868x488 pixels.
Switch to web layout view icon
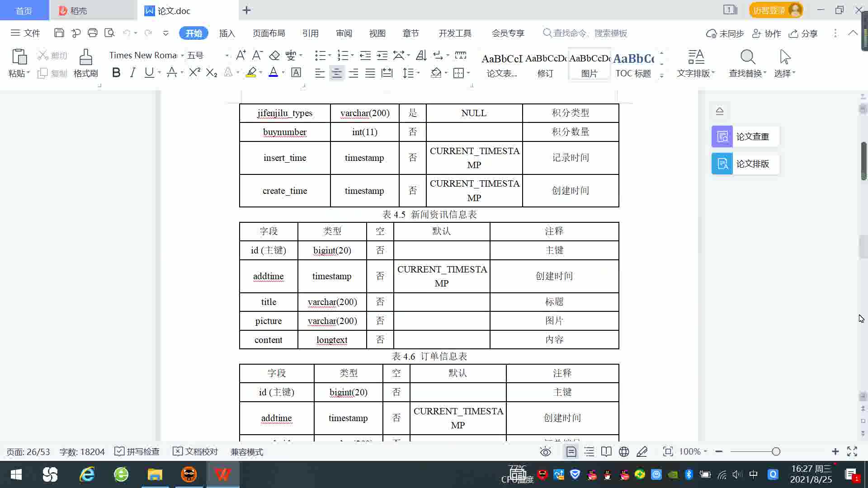624,451
